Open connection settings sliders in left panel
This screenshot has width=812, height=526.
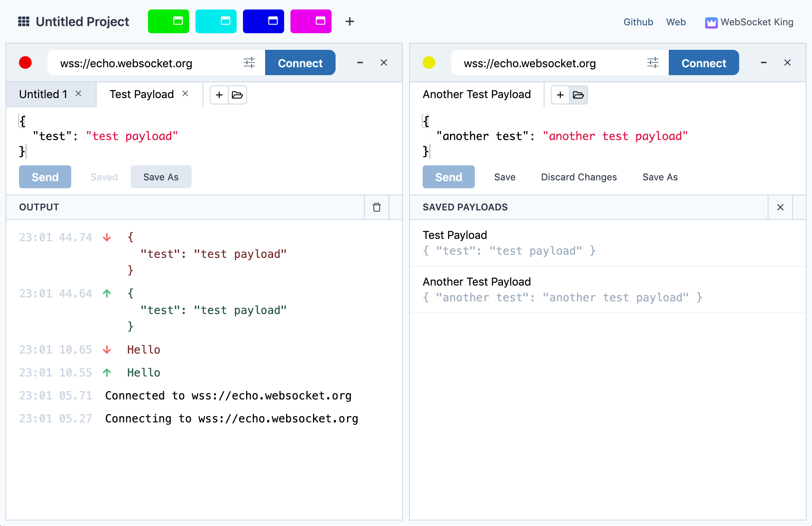pyautogui.click(x=249, y=62)
